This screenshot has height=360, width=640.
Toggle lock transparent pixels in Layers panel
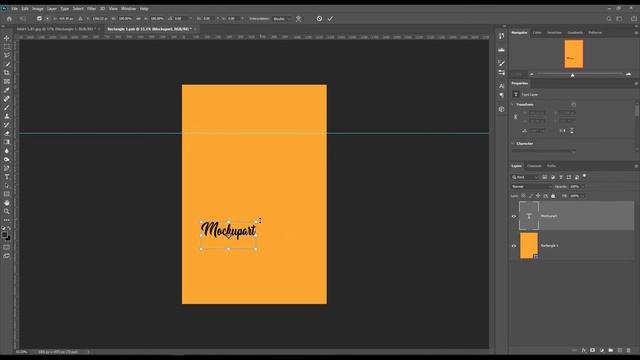tap(523, 196)
